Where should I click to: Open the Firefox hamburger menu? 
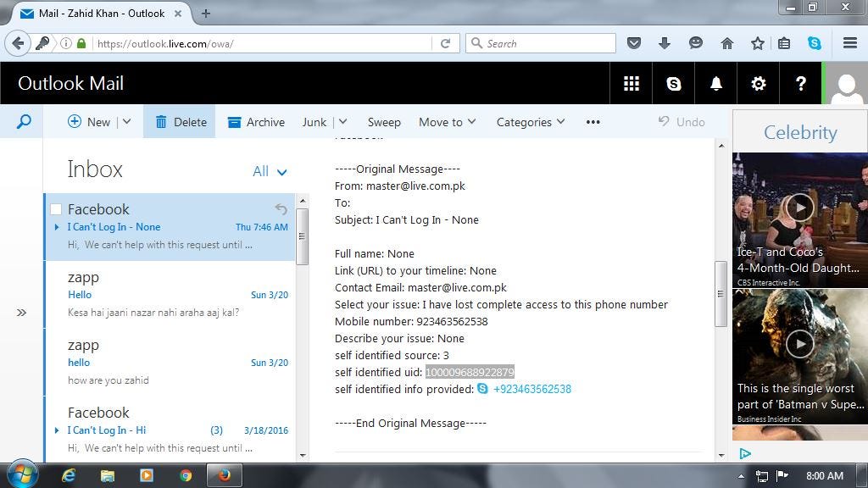(x=850, y=43)
